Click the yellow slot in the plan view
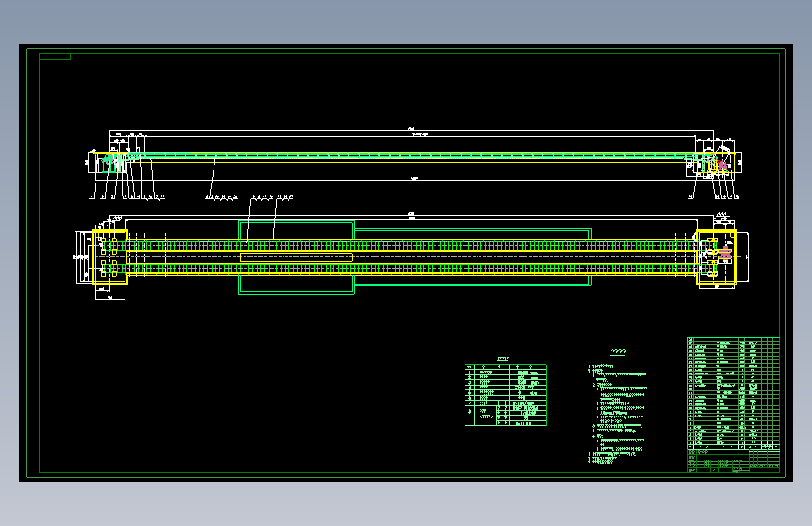The width and height of the screenshot is (812, 526). click(x=296, y=257)
